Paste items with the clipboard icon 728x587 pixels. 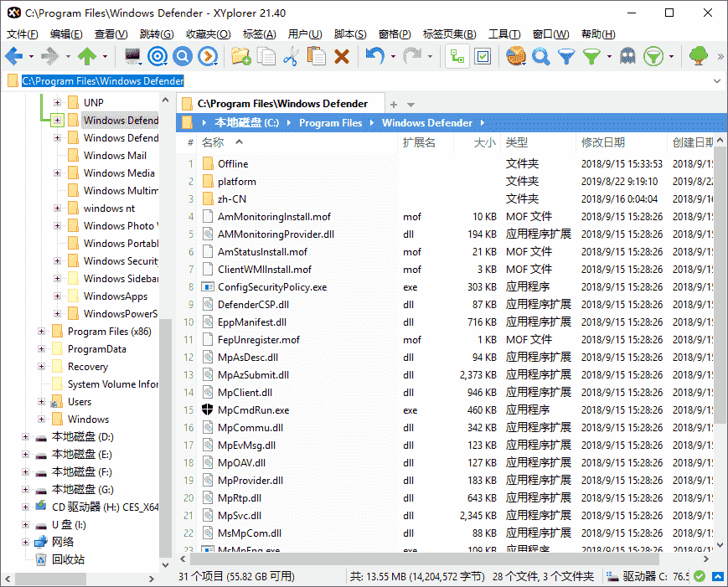tap(316, 57)
